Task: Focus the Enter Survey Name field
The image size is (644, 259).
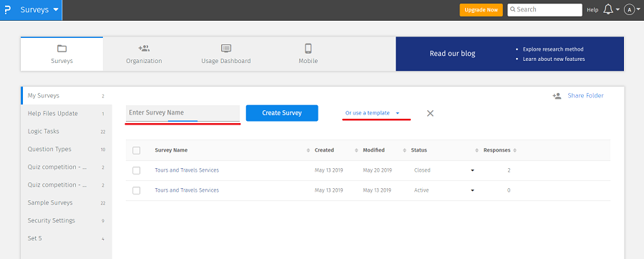Action: 182,113
